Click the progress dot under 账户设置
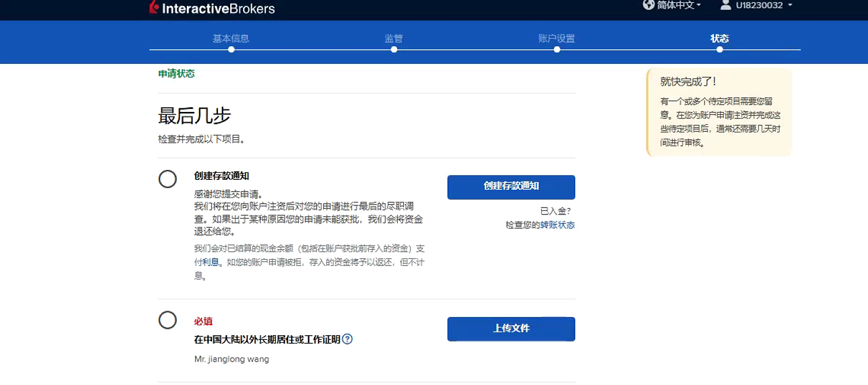This screenshot has width=868, height=385. coord(557,50)
